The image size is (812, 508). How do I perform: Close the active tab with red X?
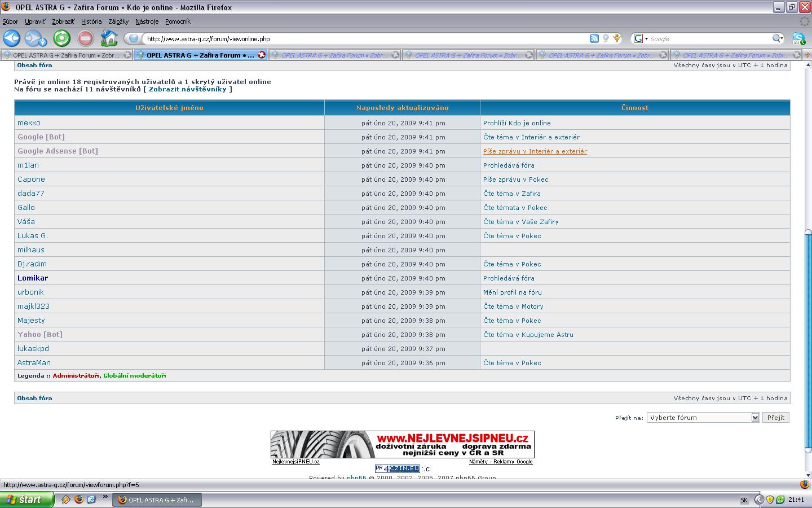pyautogui.click(x=261, y=55)
